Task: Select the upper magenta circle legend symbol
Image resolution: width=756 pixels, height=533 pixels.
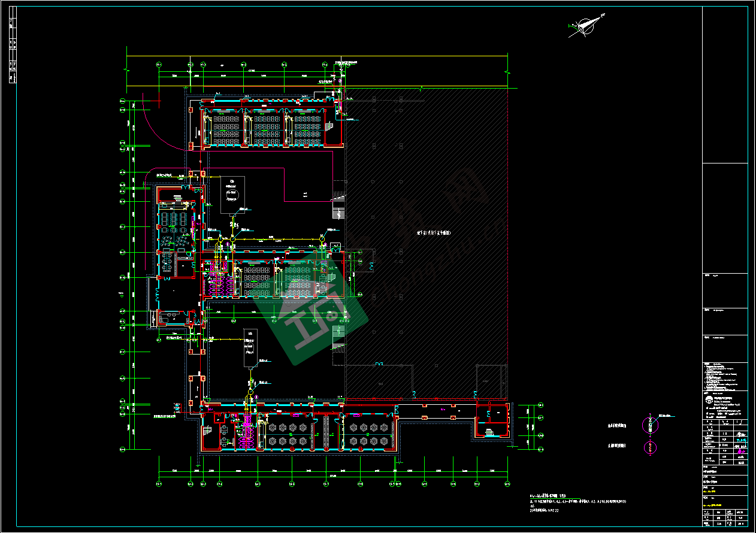Action: [x=649, y=425]
